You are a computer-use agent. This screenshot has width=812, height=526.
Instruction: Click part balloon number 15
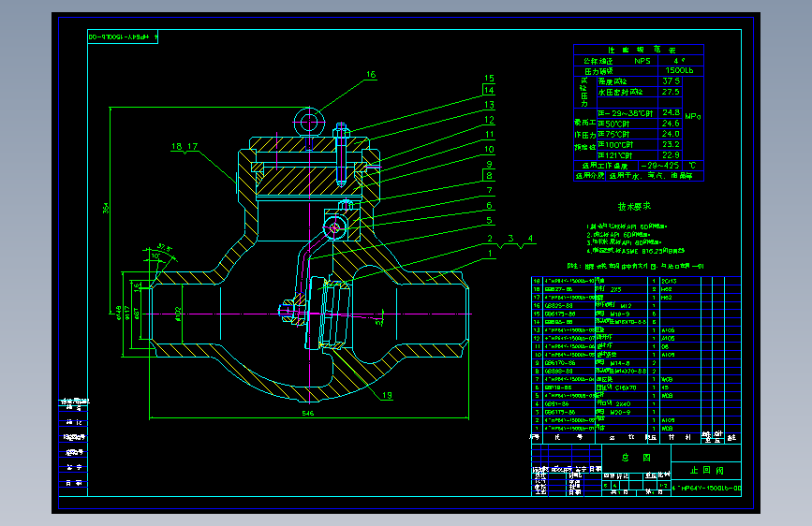489,78
